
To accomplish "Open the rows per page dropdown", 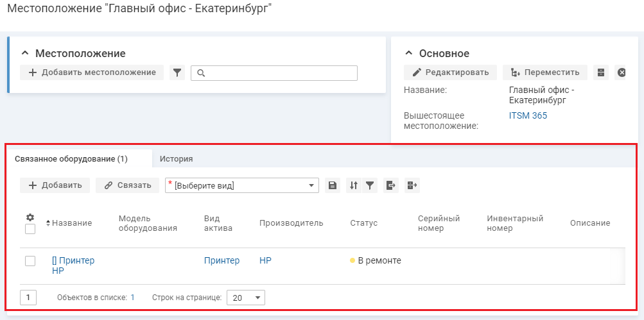I will 247,298.
